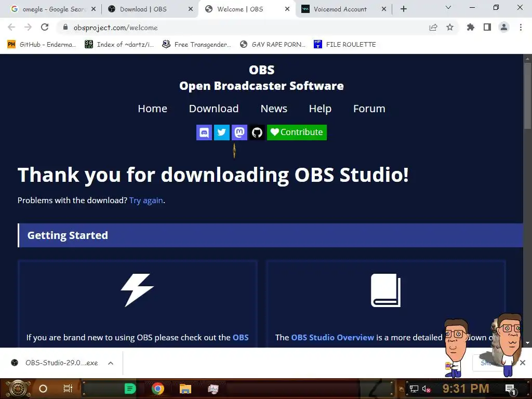The width and height of the screenshot is (532, 399).
Task: Open the Chrome three-dot menu
Action: point(521,27)
